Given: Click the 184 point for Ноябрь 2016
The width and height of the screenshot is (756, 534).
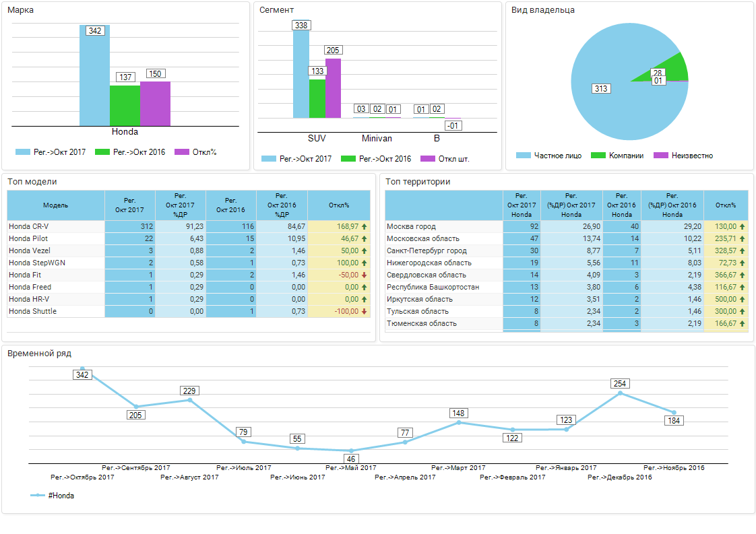Looking at the screenshot, I should (x=674, y=413).
